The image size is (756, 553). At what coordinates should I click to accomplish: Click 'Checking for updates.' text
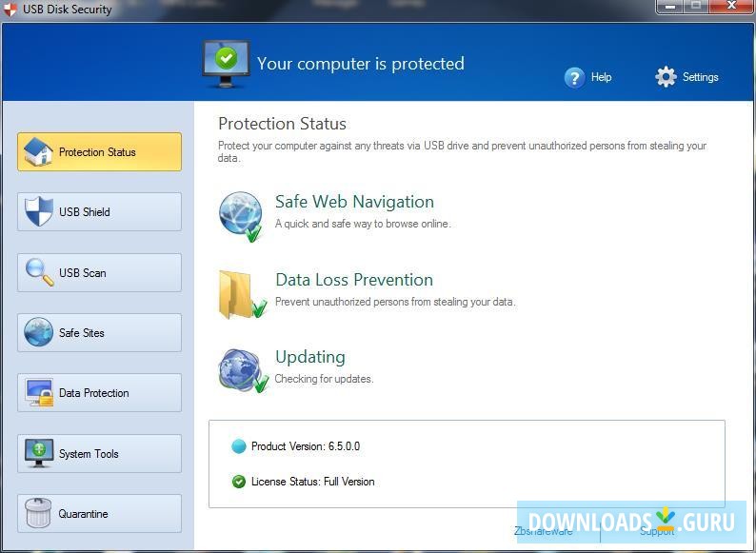324,379
